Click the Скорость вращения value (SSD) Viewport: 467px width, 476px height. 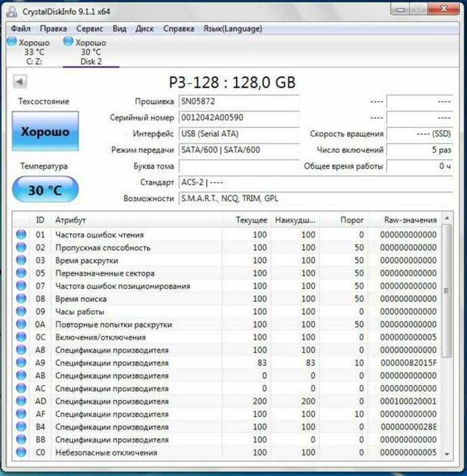tap(419, 133)
